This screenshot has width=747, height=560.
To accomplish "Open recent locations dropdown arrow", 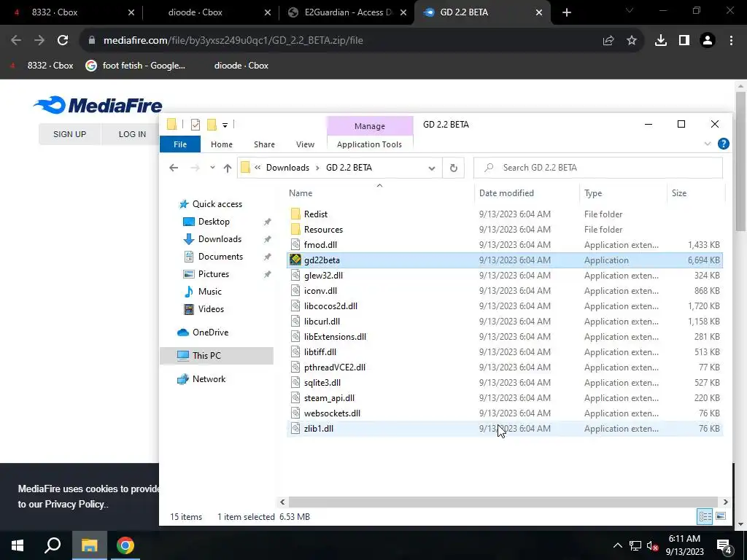I will 212,168.
